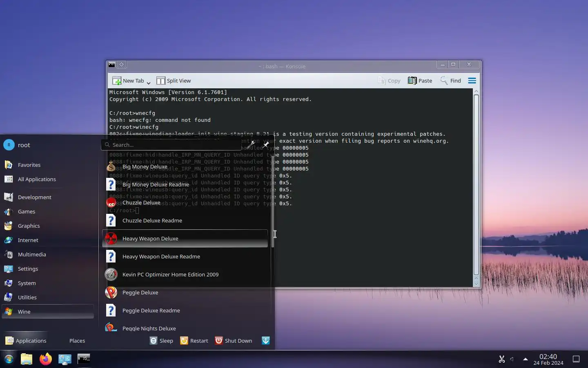Click scroll-down arrow of Konsole scrollbar
This screenshot has height=368, width=588.
tap(476, 283)
